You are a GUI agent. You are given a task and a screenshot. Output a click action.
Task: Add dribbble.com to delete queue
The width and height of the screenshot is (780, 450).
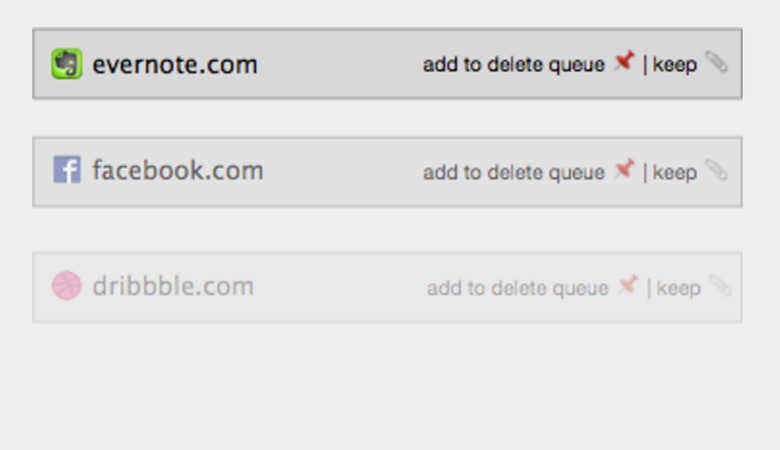517,288
